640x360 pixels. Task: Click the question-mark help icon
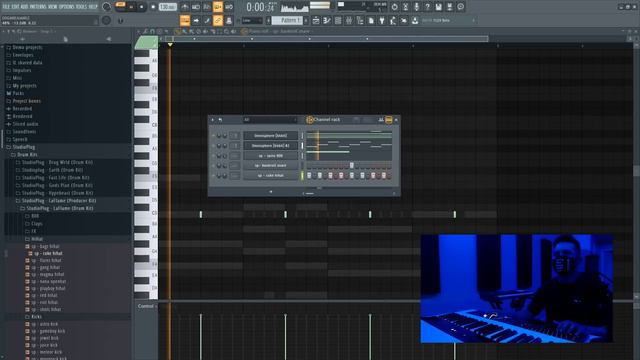click(x=427, y=7)
